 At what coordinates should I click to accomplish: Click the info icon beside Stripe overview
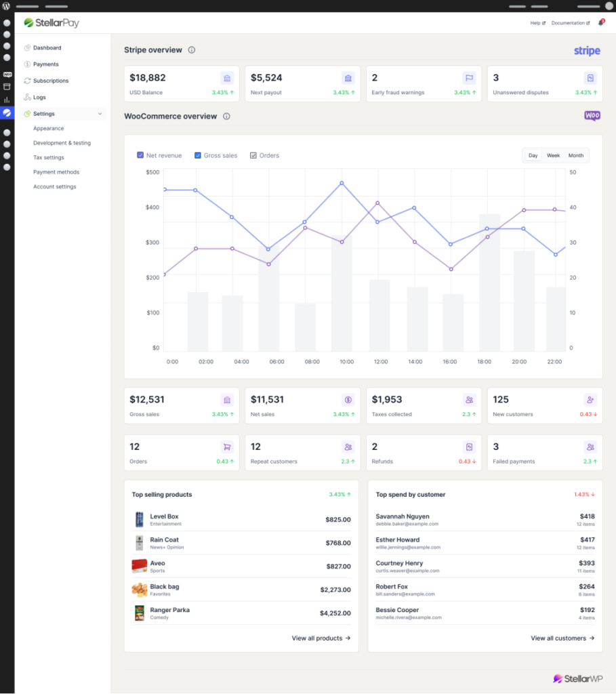pyautogui.click(x=192, y=50)
